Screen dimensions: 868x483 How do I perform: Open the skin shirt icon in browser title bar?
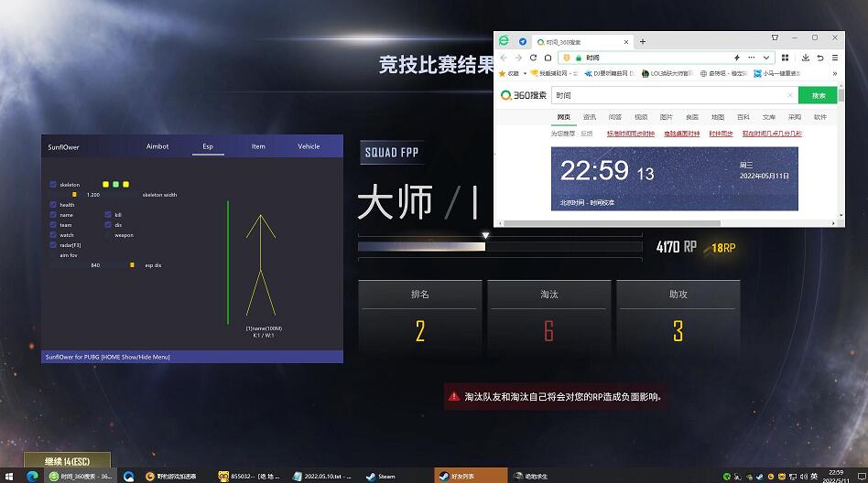[x=775, y=38]
